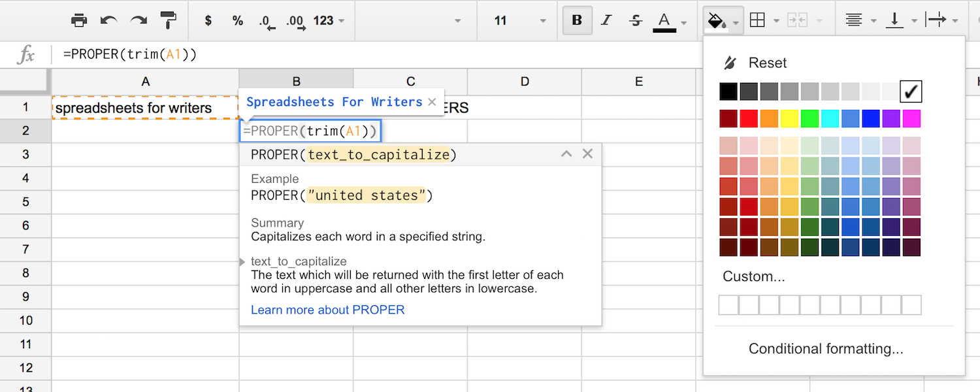Apply percent format icon

pyautogui.click(x=237, y=21)
